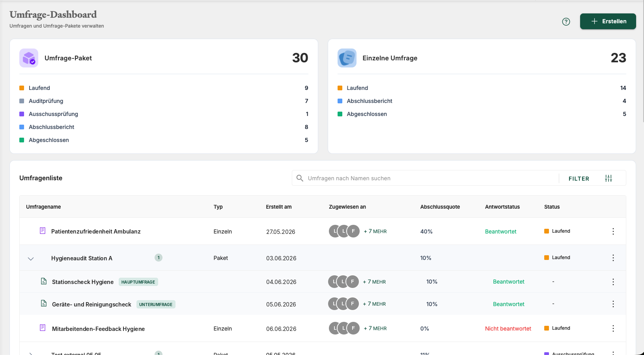The image size is (644, 355).
Task: Sort by the Typ column header
Action: (218, 207)
